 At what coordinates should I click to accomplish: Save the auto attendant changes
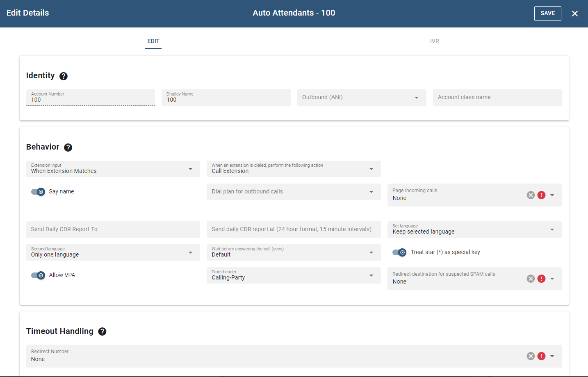pos(547,13)
